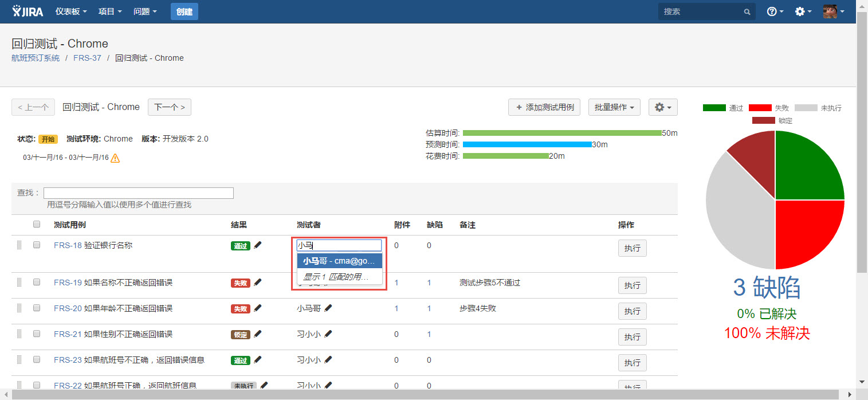Click the dark red 锁定 legend swatch

tap(763, 120)
